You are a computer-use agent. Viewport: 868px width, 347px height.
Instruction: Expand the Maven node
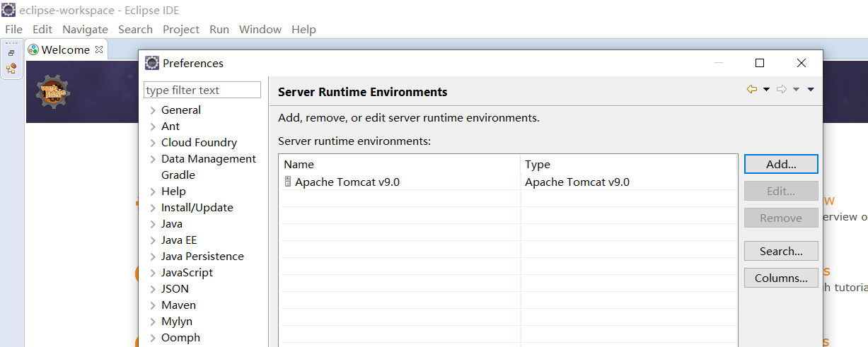point(153,305)
